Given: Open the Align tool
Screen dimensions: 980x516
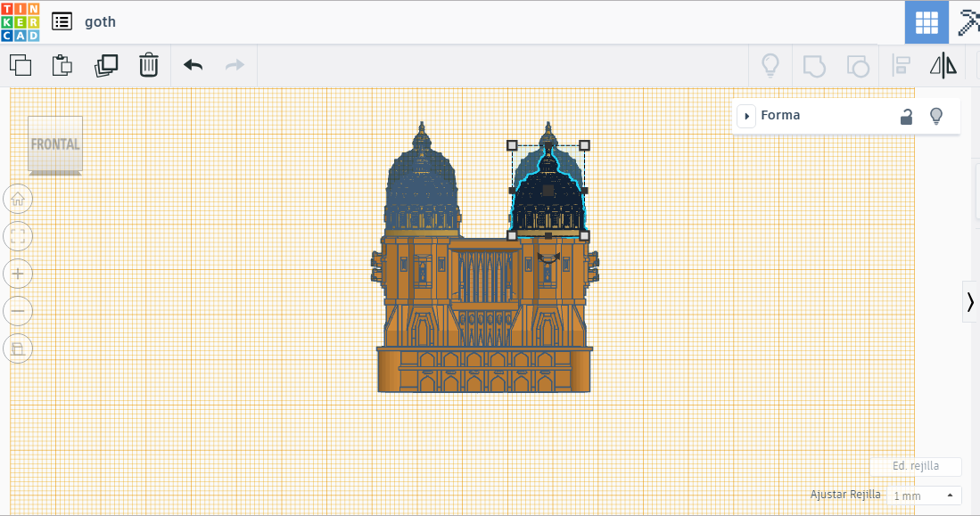Looking at the screenshot, I should click(902, 65).
